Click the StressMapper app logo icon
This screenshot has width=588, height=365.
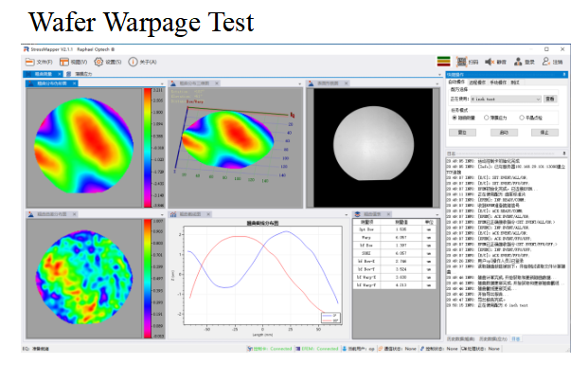tap(26, 49)
